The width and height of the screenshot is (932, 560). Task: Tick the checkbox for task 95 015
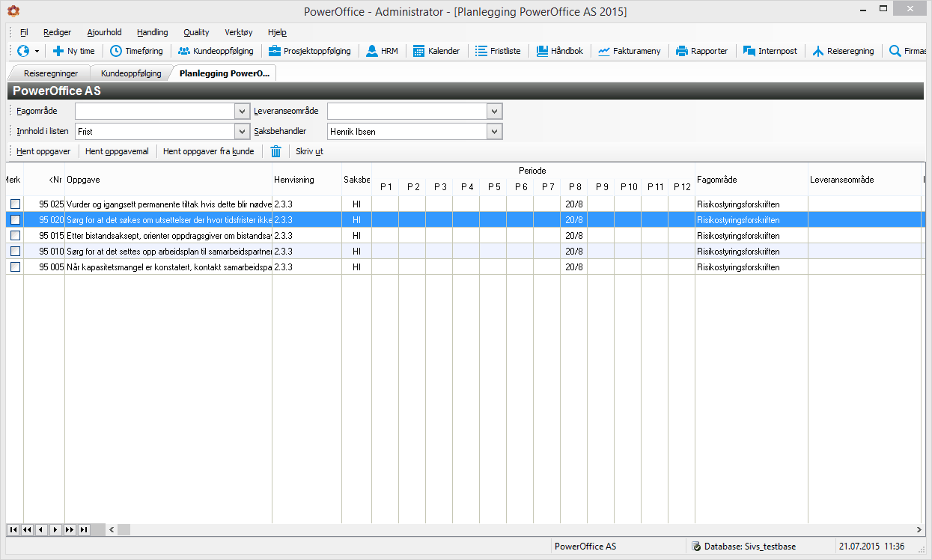(15, 236)
